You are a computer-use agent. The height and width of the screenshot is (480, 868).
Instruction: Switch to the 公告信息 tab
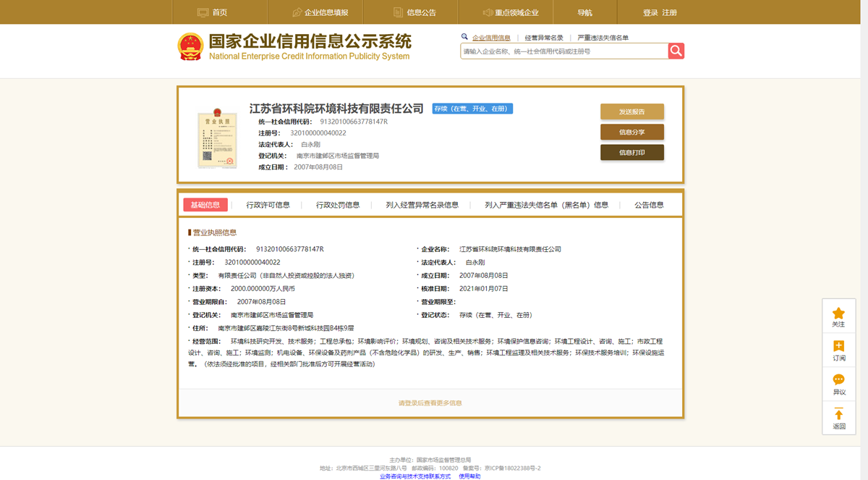[x=650, y=205]
